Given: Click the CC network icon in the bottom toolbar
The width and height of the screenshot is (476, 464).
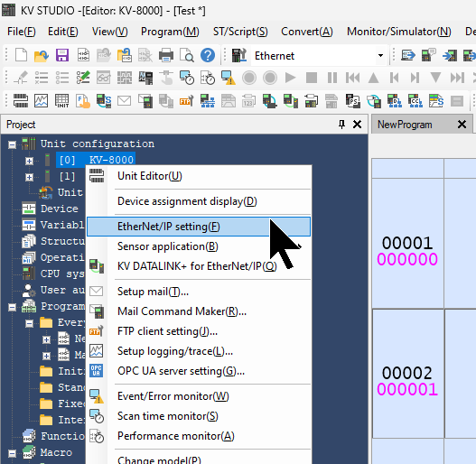Looking at the screenshot, I should point(415,101).
